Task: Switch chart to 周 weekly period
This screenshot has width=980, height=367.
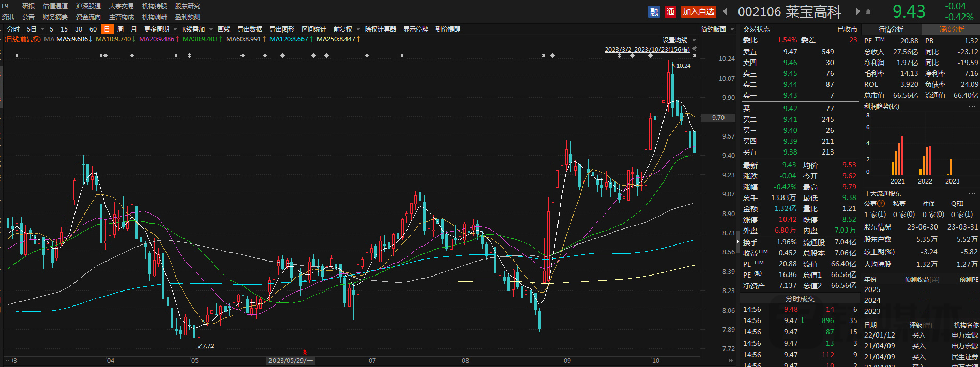Action: [x=120, y=29]
